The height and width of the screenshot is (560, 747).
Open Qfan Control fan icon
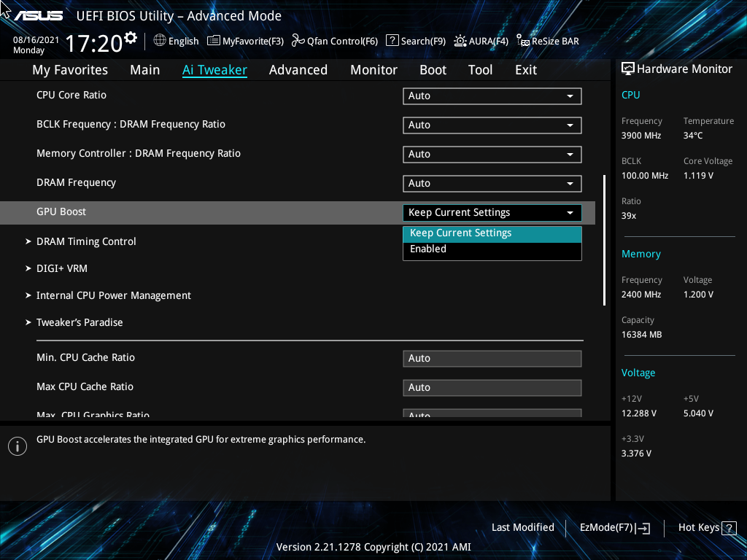298,41
